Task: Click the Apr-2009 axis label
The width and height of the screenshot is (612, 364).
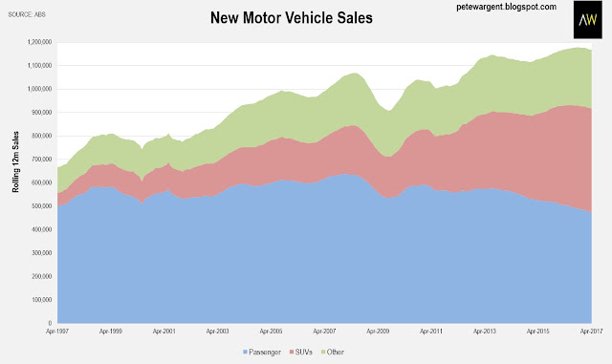Action: click(378, 332)
